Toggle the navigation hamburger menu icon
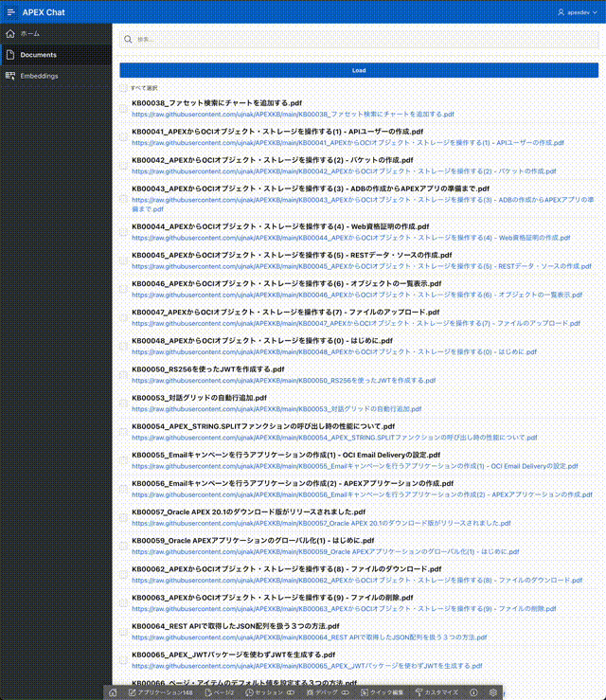The width and height of the screenshot is (606, 700). point(11,12)
